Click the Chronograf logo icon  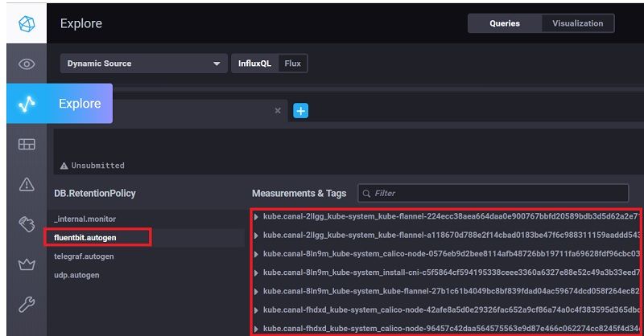pos(27,24)
